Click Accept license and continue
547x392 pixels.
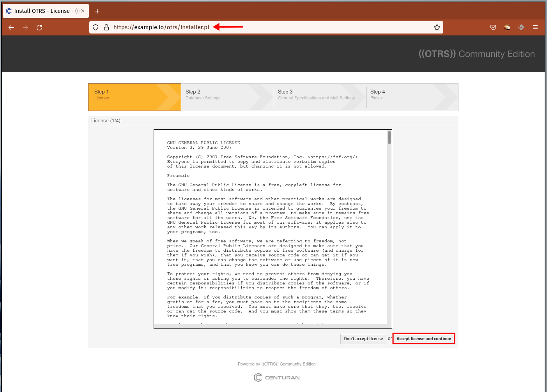pyautogui.click(x=424, y=339)
